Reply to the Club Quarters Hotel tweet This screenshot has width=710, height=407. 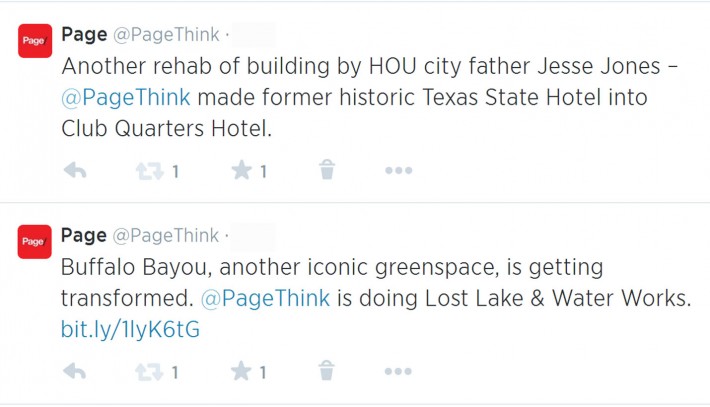click(x=75, y=170)
